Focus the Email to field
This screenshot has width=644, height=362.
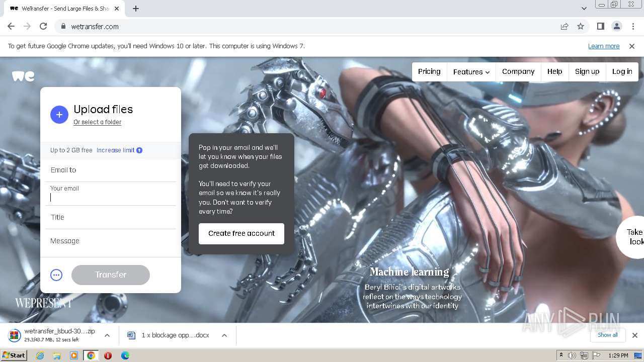point(111,170)
